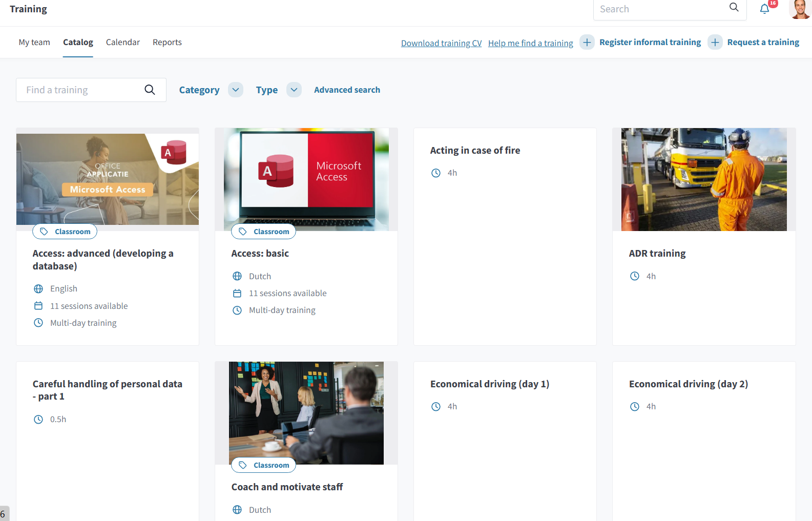The image size is (812, 521).
Task: Click globe icon in Coach and motivate staff card
Action: (x=237, y=510)
